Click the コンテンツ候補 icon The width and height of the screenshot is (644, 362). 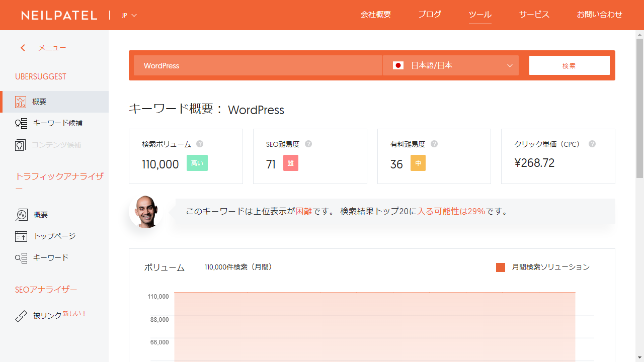tap(20, 145)
